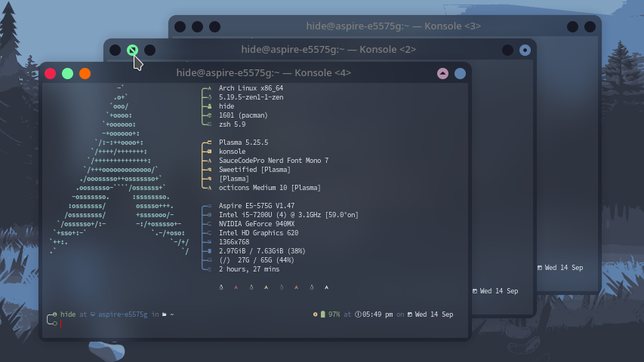Click third dark left button of Konsole <2>
The image size is (644, 362).
pyautogui.click(x=150, y=50)
